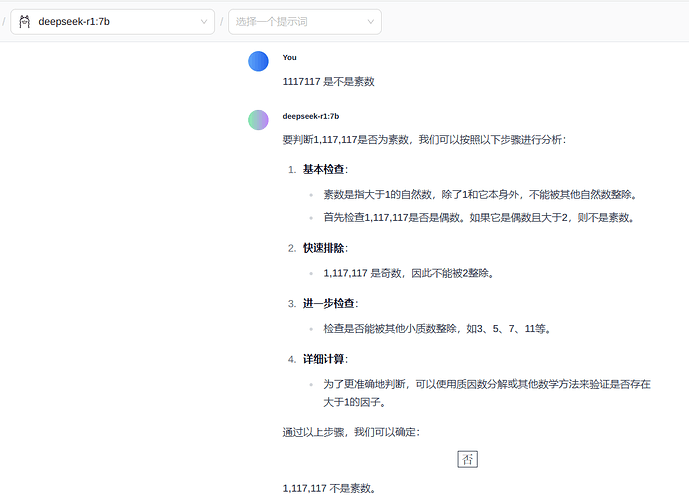689x500 pixels.
Task: Click the heading '详细计算'
Action: tap(325, 359)
